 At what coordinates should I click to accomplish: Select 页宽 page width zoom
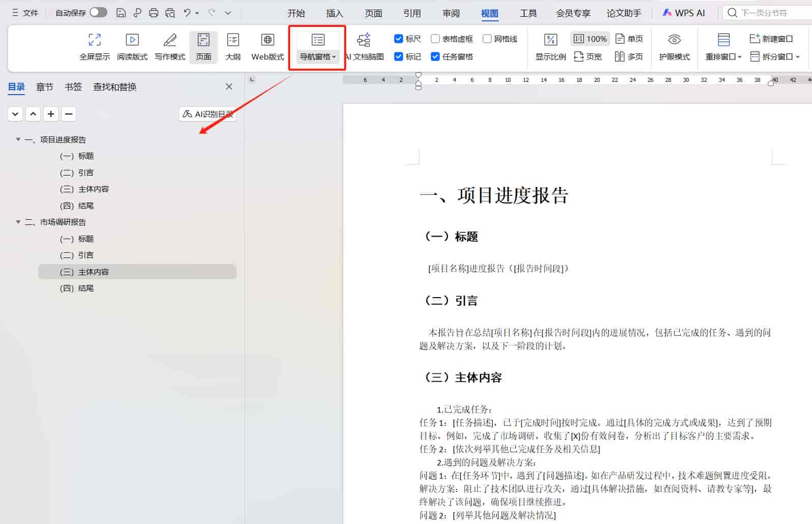(588, 56)
